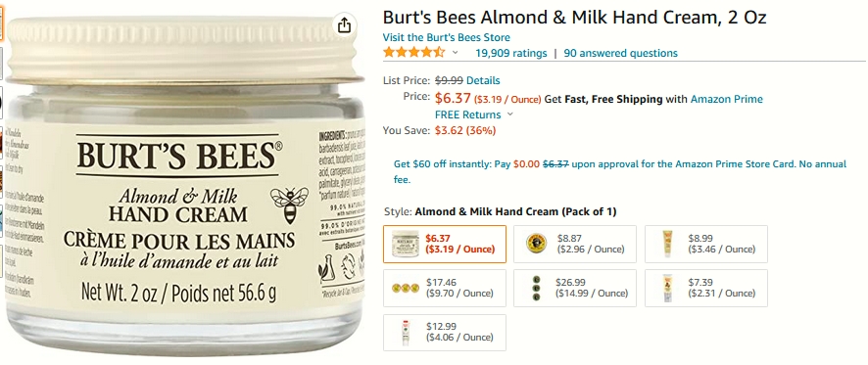Choose the $26.99 style option
868x365 pixels.
575,288
